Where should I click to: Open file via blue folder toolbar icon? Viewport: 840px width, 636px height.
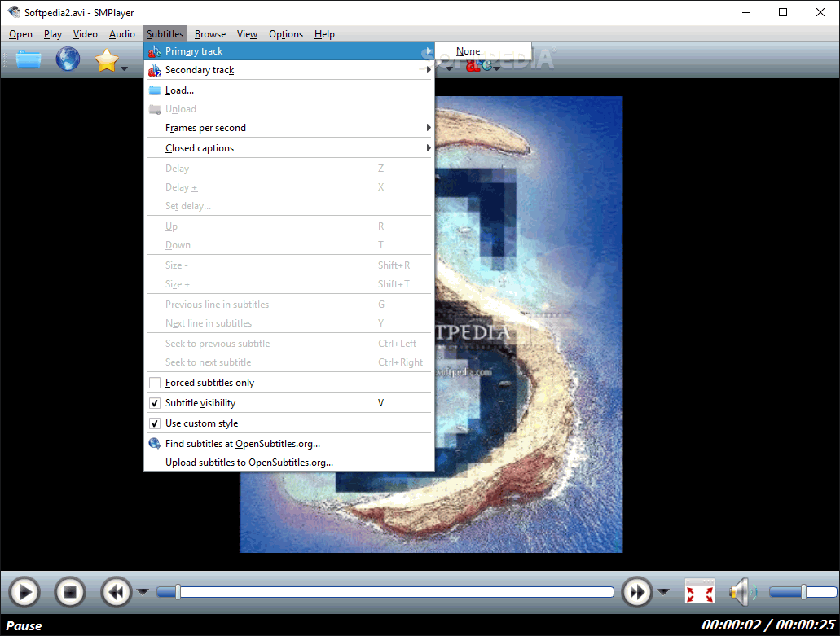click(29, 59)
